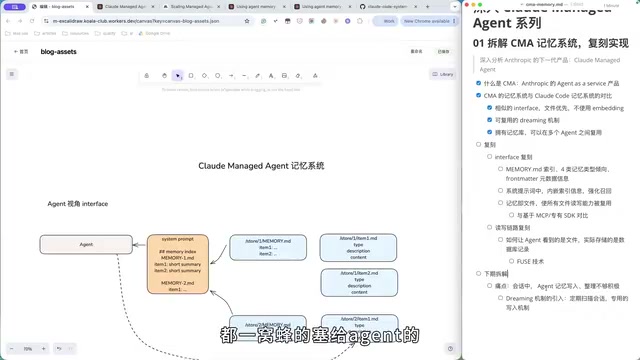Viewport: 640px width, 360px height.
Task: Click the blog-assets canvas title
Action: point(58,51)
